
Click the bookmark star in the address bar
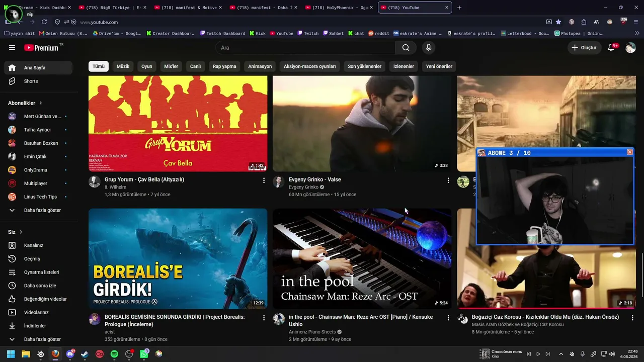click(x=558, y=22)
